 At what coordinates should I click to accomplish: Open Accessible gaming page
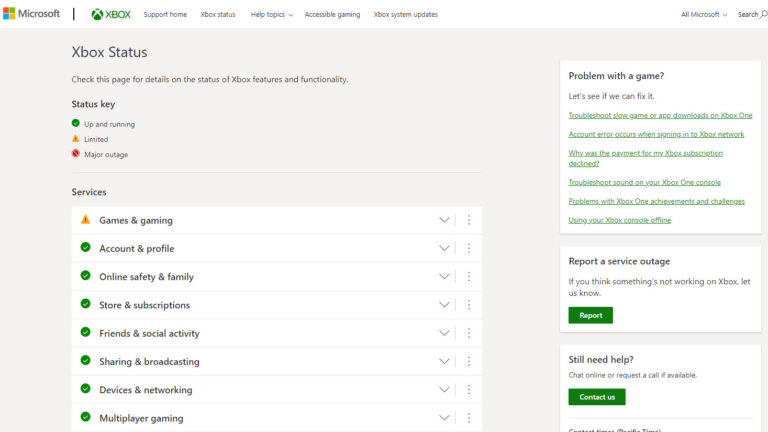tap(332, 15)
